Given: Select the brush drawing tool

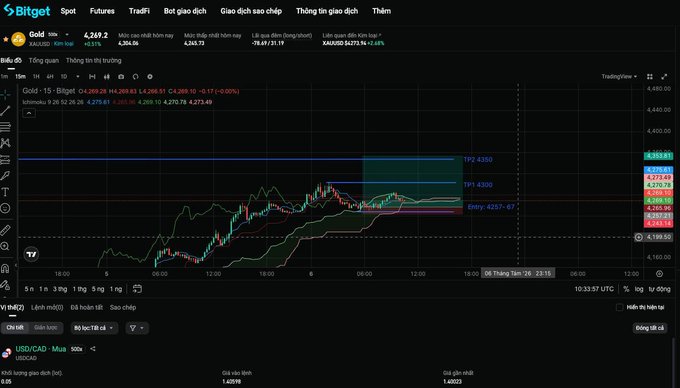Looking at the screenshot, I should (5, 176).
